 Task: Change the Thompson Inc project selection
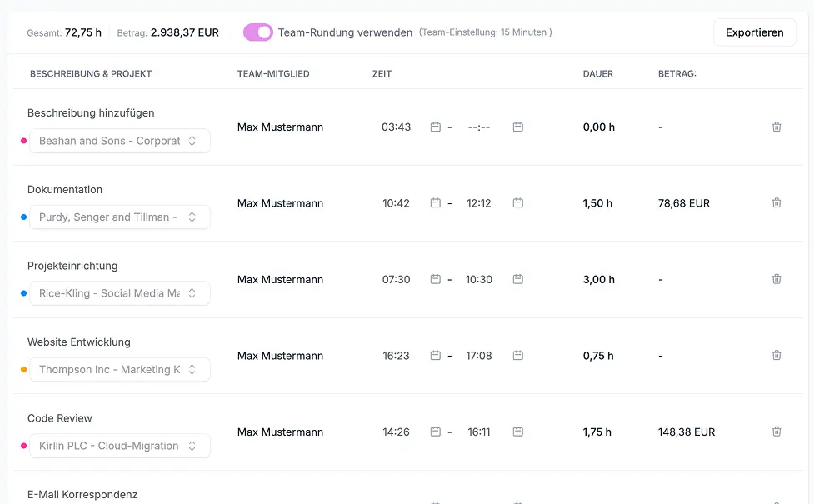point(119,370)
